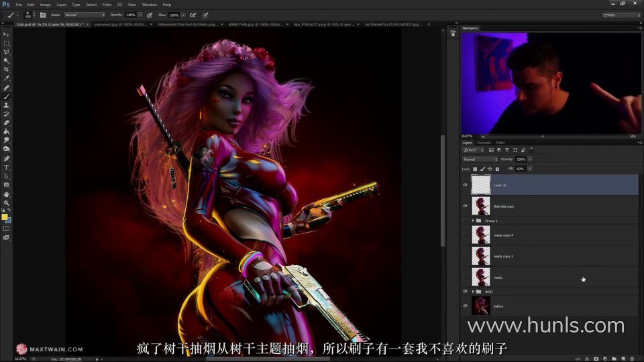Hide Gabriela copy layer eye
The image size is (644, 362).
[466, 206]
